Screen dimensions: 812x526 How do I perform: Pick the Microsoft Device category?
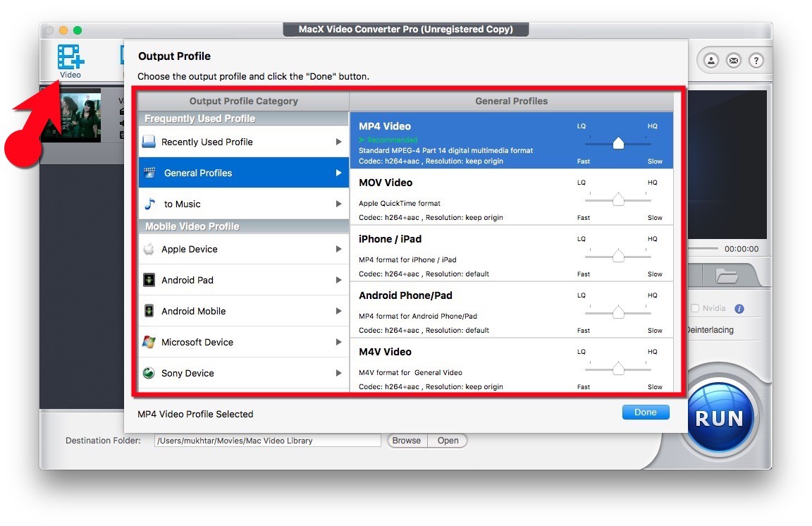(244, 342)
